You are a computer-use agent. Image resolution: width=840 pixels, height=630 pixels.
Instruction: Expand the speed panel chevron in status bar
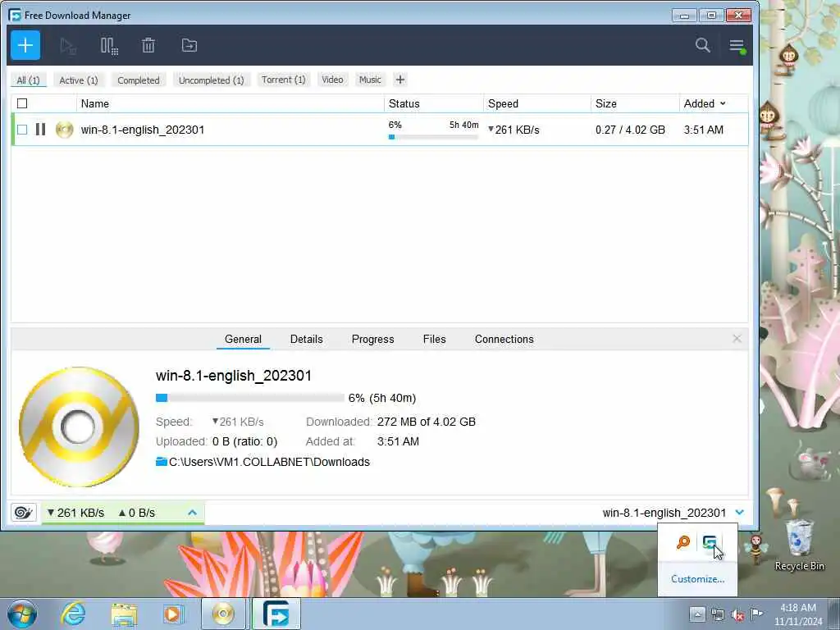(192, 513)
